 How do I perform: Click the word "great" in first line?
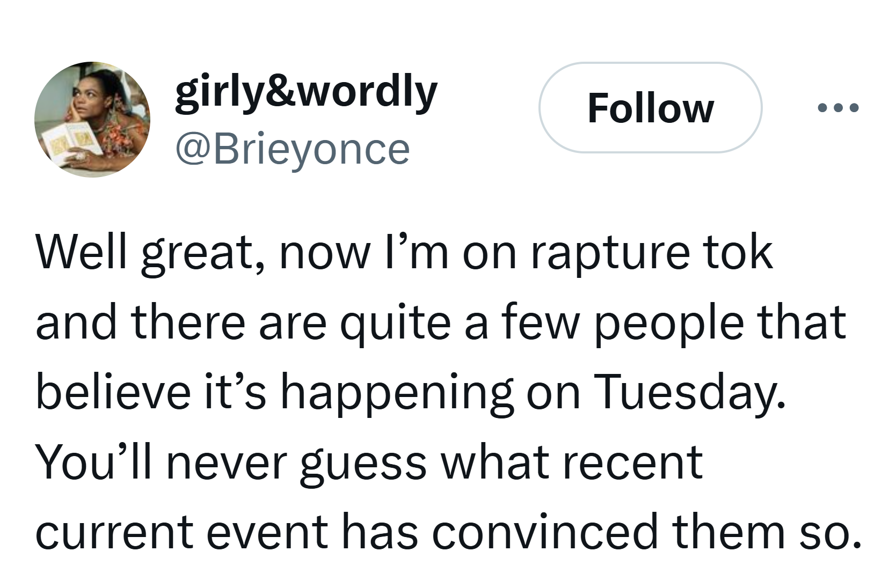click(196, 252)
